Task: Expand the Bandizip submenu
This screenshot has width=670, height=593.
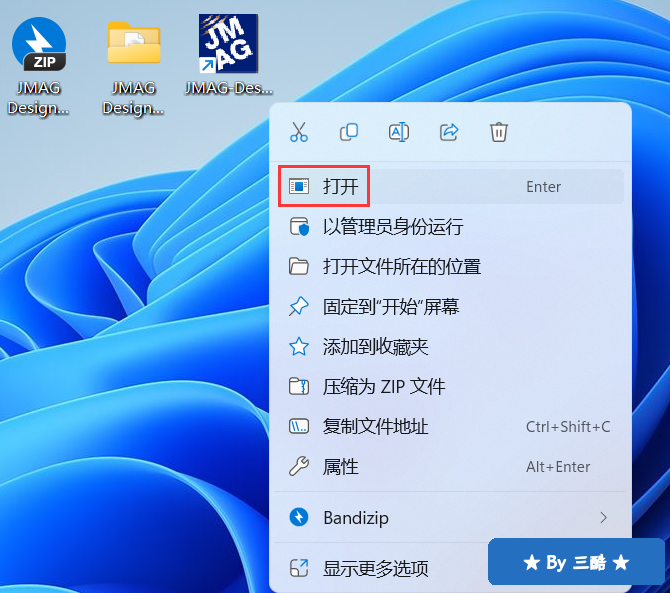Action: (451, 517)
